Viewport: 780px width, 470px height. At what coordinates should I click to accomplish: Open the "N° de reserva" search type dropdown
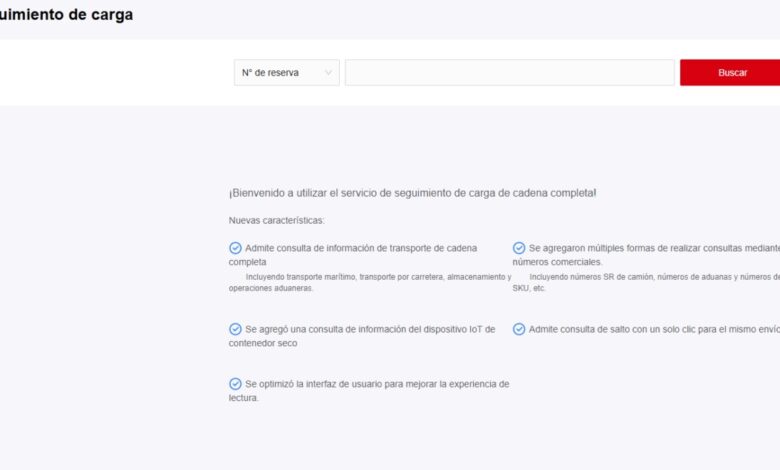coord(285,73)
